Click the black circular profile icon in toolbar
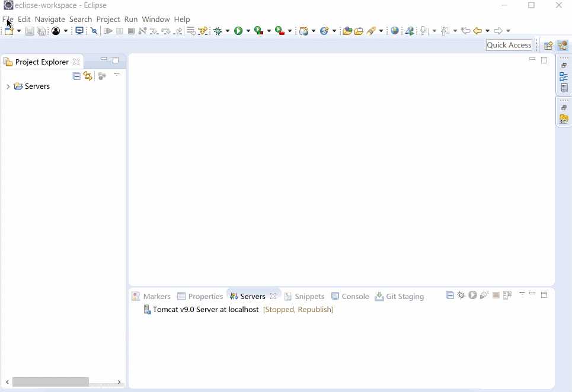 pyautogui.click(x=56, y=31)
